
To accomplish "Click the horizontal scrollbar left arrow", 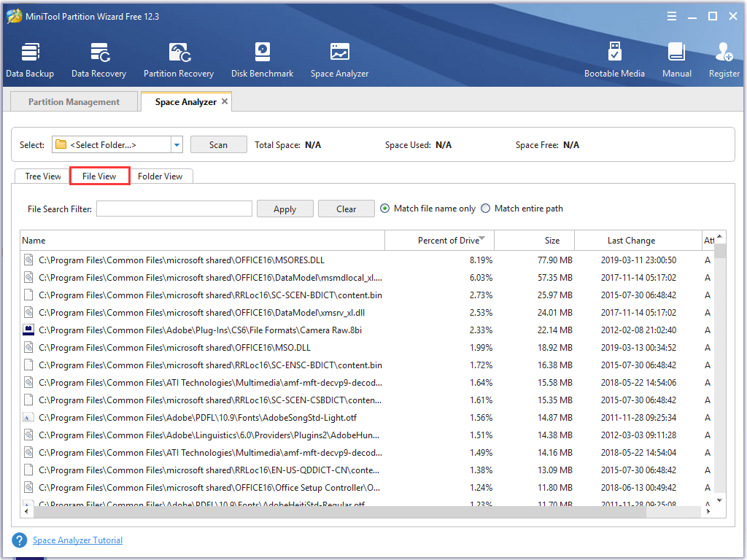I will click(27, 511).
